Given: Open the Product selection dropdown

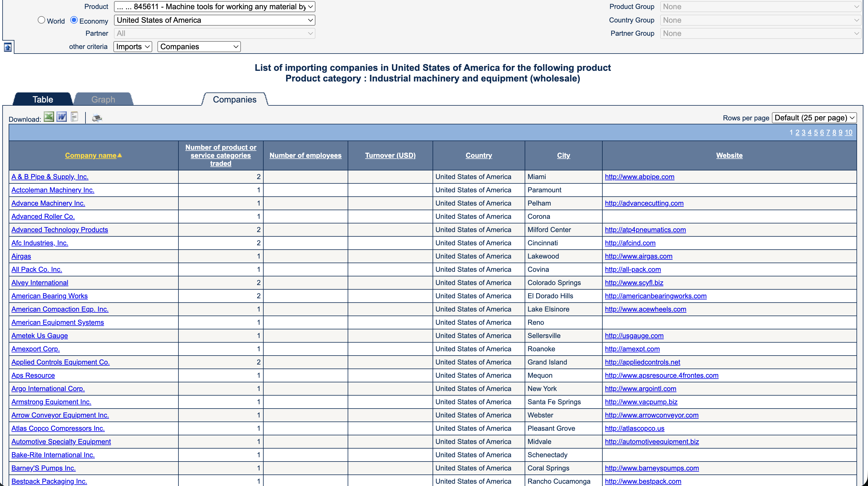Looking at the screenshot, I should point(215,7).
